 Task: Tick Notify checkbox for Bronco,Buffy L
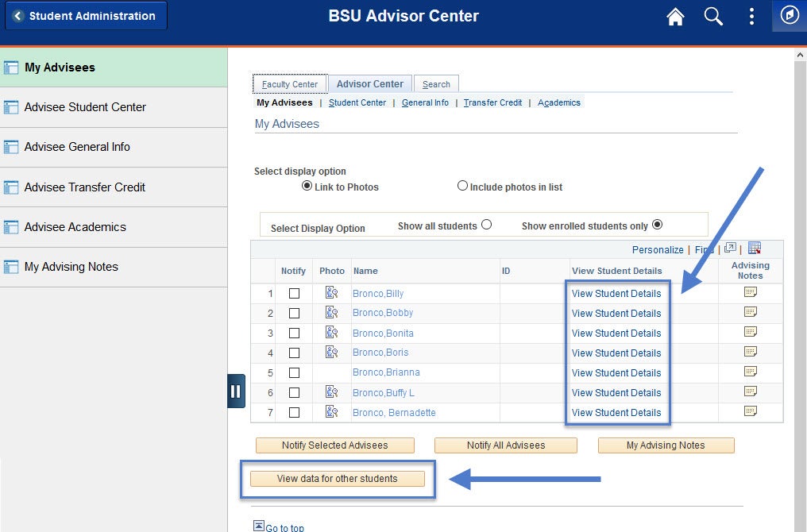tap(294, 393)
